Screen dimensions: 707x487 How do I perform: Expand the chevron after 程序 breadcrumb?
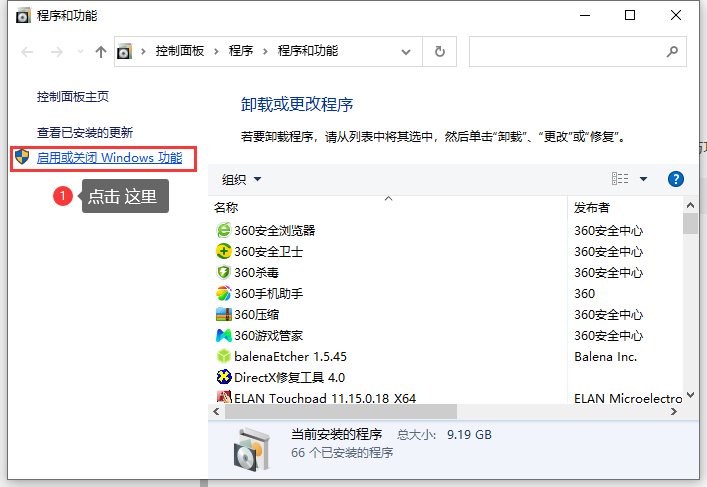click(x=265, y=51)
